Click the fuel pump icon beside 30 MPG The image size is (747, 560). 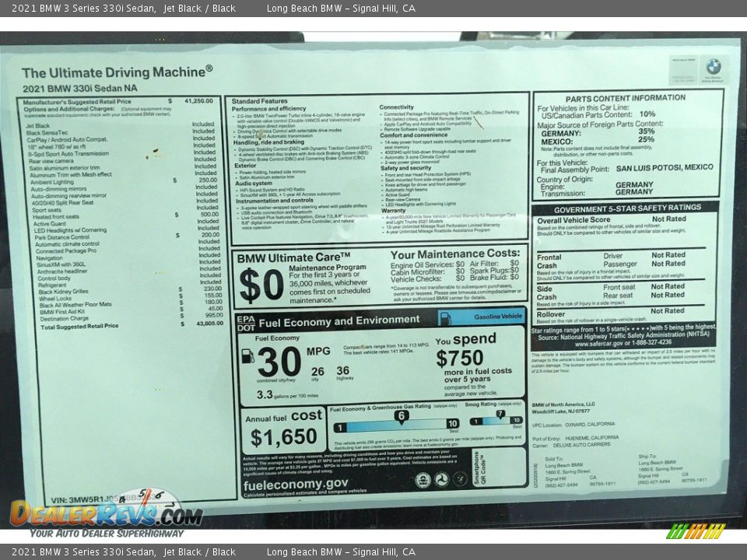247,356
